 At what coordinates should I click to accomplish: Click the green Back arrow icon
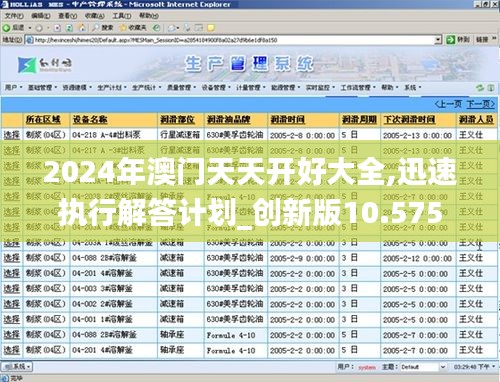click(x=6, y=28)
